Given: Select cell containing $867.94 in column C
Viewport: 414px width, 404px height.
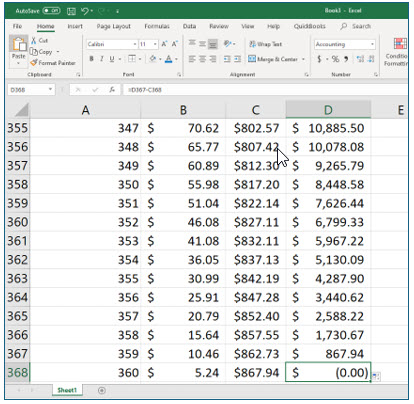Looking at the screenshot, I should (x=256, y=373).
